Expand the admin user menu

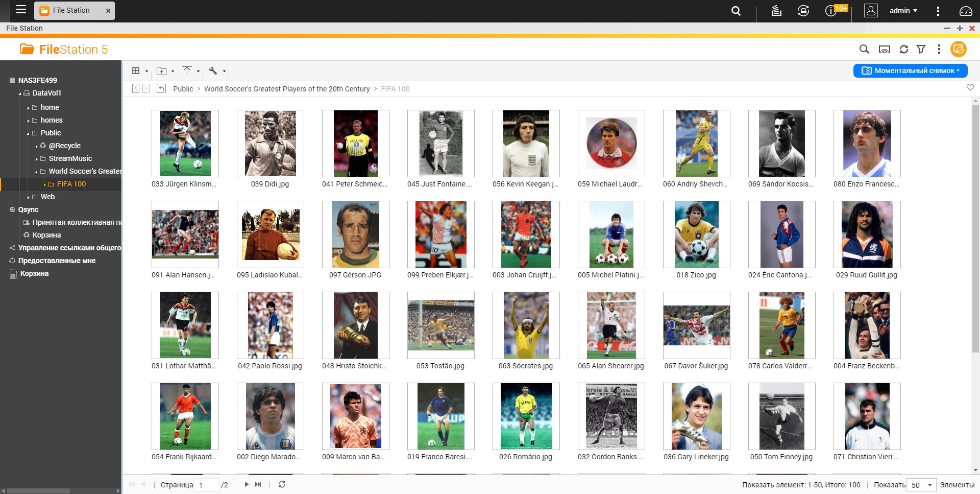tap(903, 11)
